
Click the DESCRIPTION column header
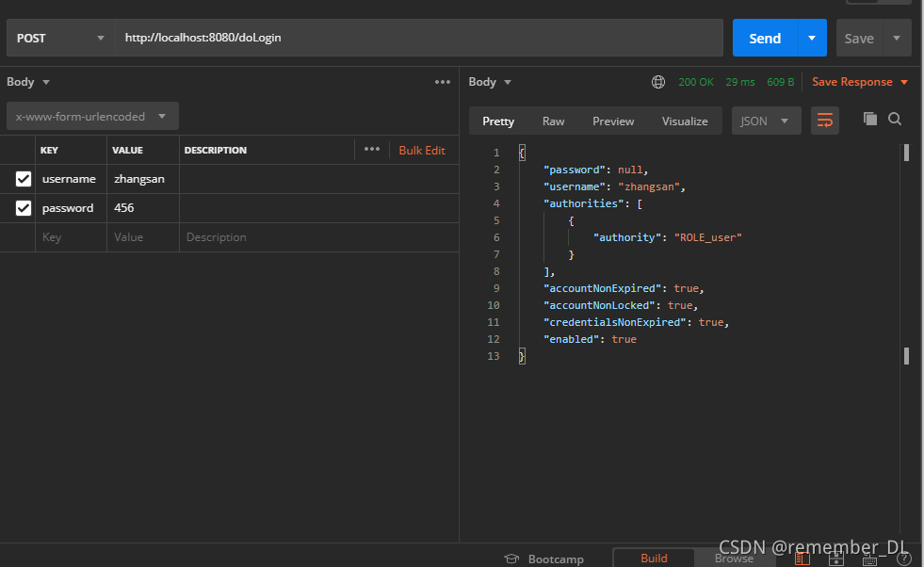pyautogui.click(x=215, y=151)
